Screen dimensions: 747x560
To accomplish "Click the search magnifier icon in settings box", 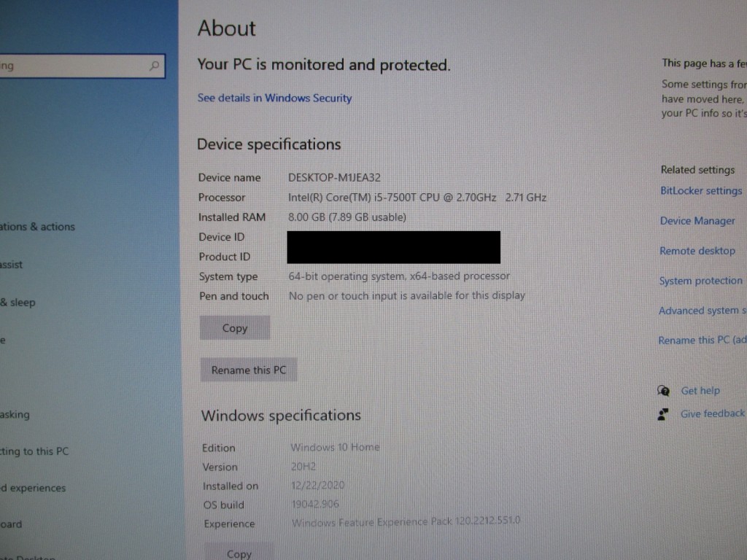I will pyautogui.click(x=154, y=66).
